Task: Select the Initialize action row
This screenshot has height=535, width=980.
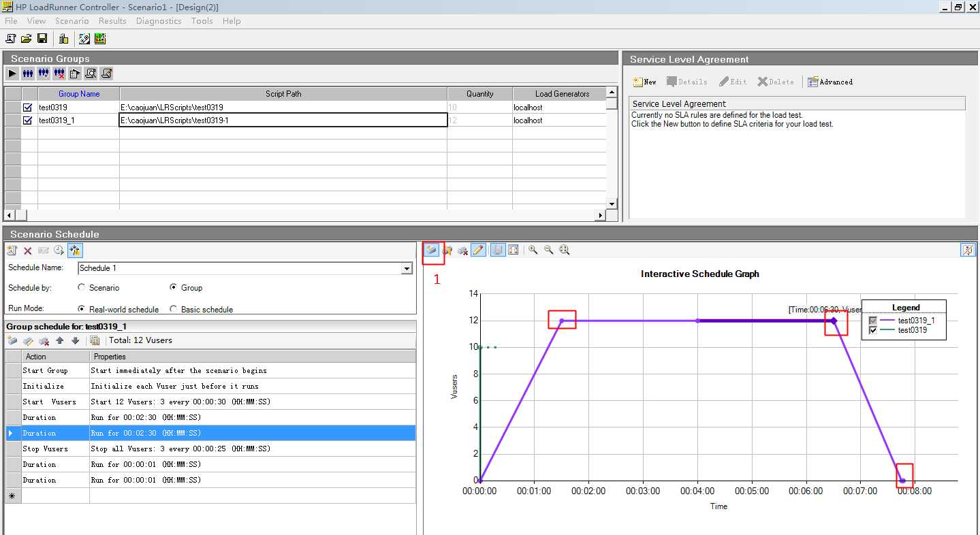Action: pyautogui.click(x=211, y=386)
